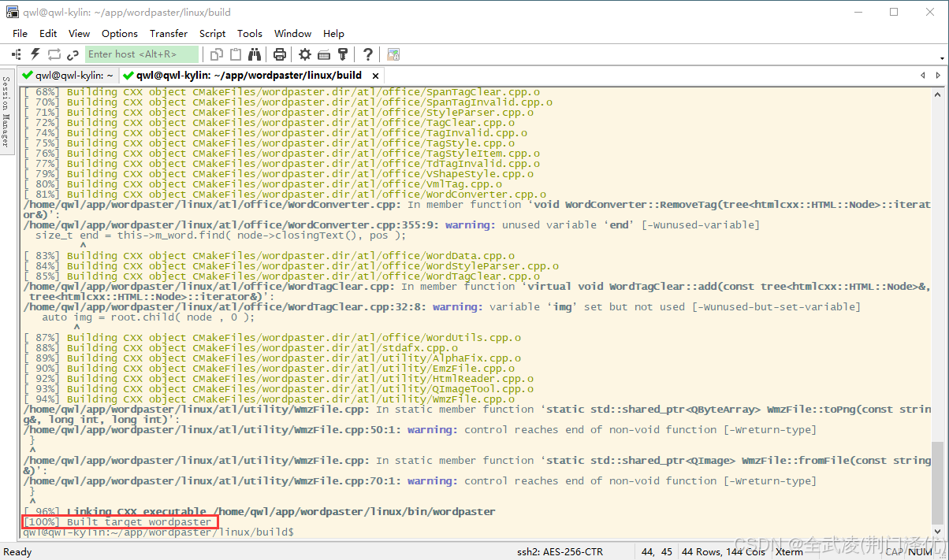Open the keymap editor keyboard icon
The image size is (949, 560).
click(324, 54)
